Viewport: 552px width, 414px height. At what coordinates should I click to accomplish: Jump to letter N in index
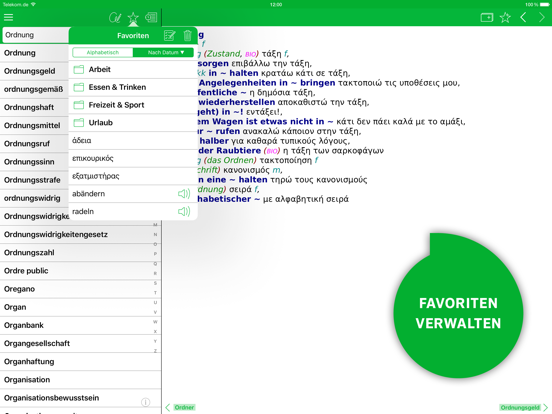pyautogui.click(x=155, y=234)
